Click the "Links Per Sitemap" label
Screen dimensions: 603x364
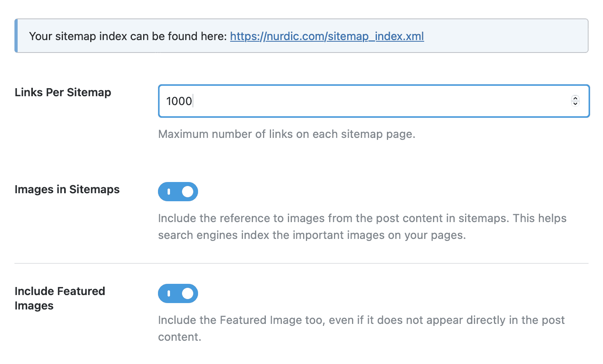[63, 92]
